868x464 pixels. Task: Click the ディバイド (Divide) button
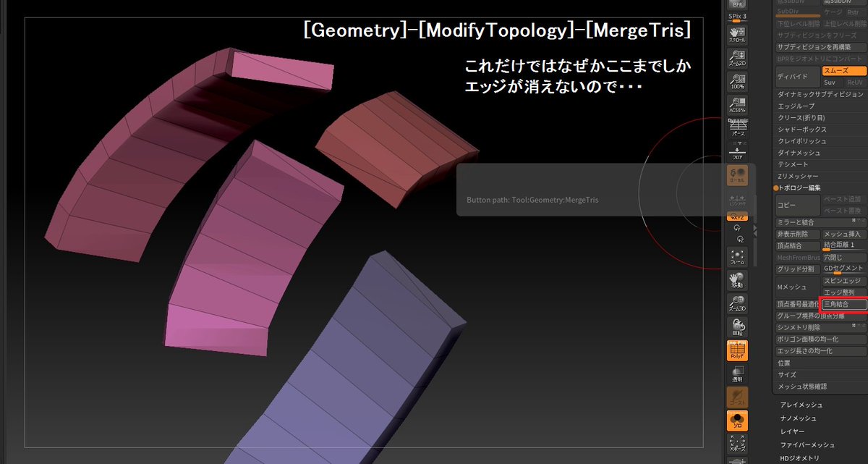point(798,75)
